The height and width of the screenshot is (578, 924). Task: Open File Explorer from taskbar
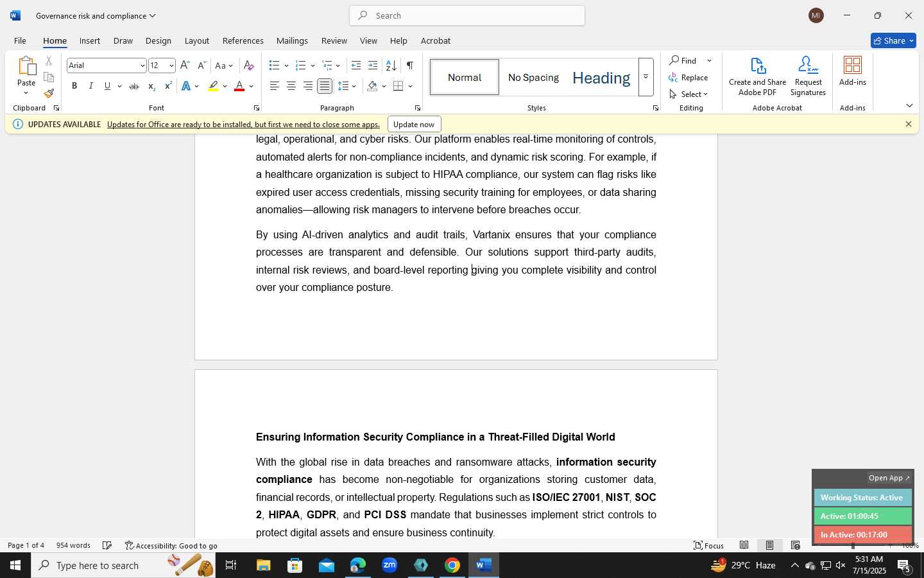pyautogui.click(x=264, y=565)
